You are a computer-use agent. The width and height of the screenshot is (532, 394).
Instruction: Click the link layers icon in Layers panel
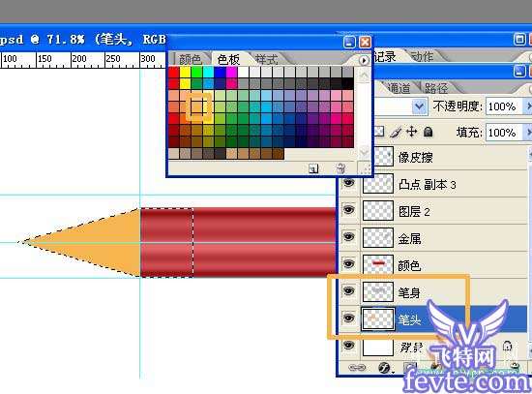click(357, 368)
